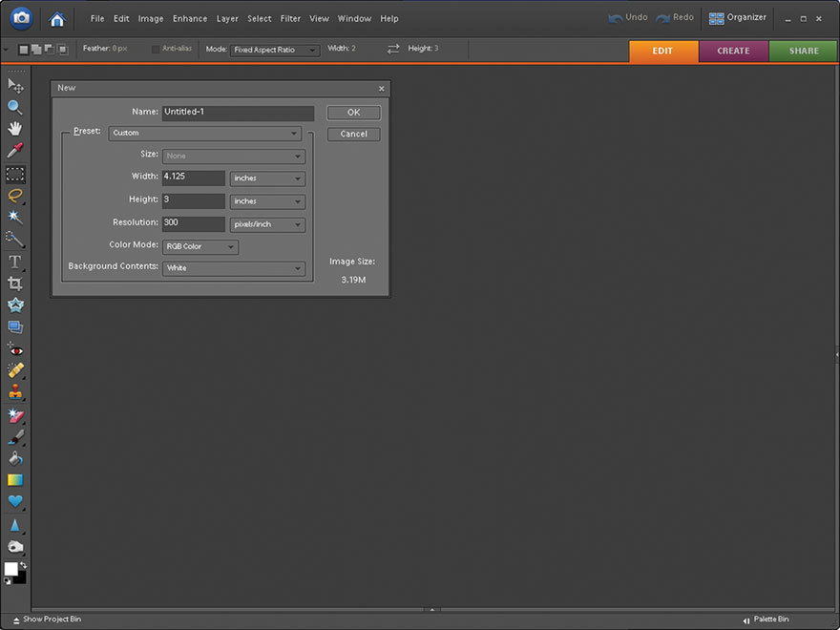Switch to the SHARE tab
840x630 pixels.
804,51
